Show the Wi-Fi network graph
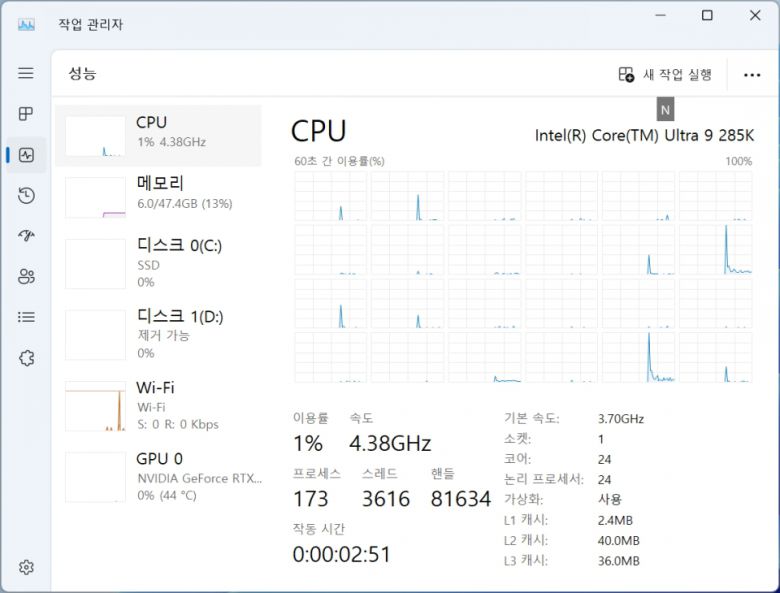The width and height of the screenshot is (780, 593). point(158,405)
